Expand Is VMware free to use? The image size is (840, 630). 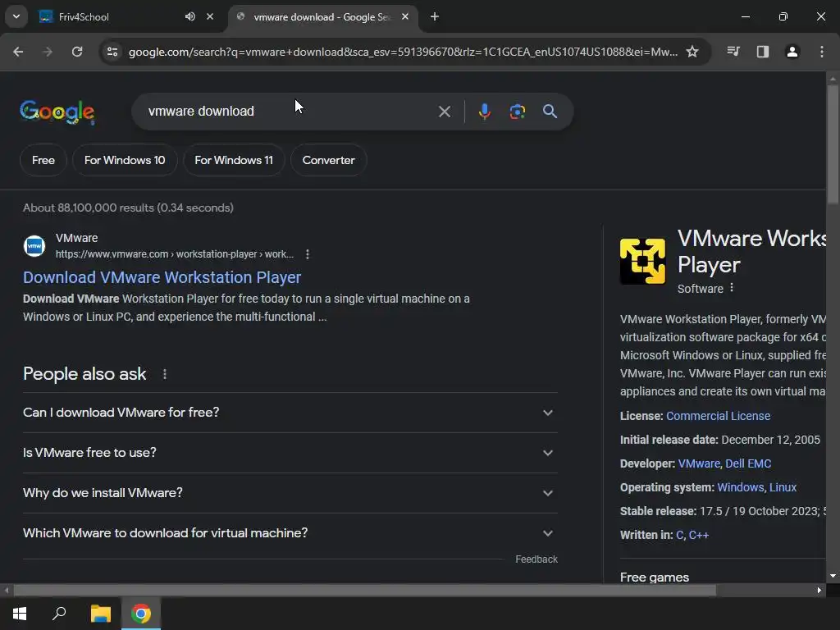[290, 453]
